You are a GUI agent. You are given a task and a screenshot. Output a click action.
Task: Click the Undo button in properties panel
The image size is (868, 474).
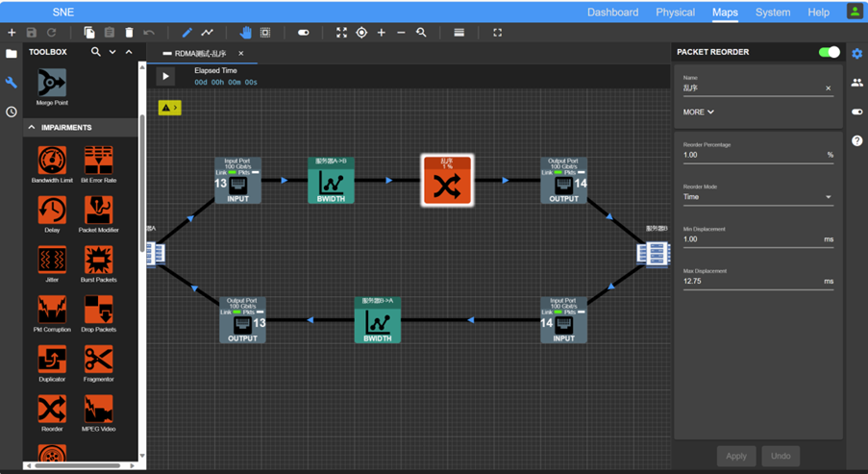pos(781,456)
